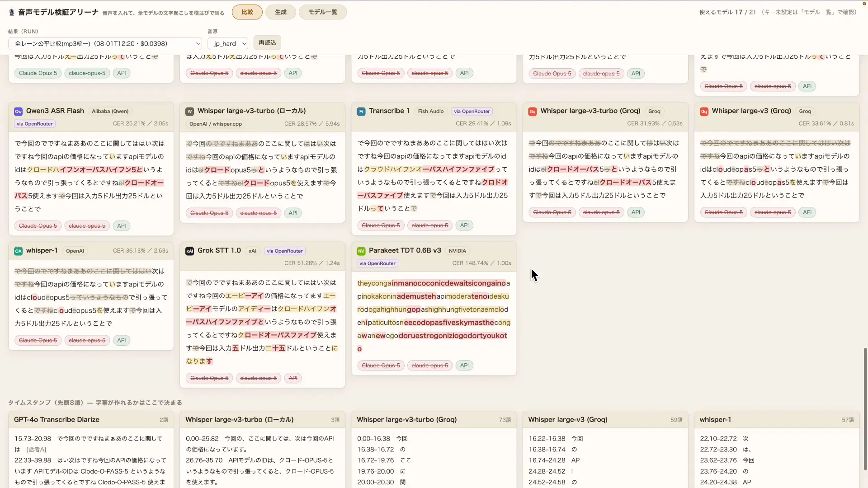Click via OpenRouter badge on Qwen3 card
This screenshot has width=868, height=488.
35,124
